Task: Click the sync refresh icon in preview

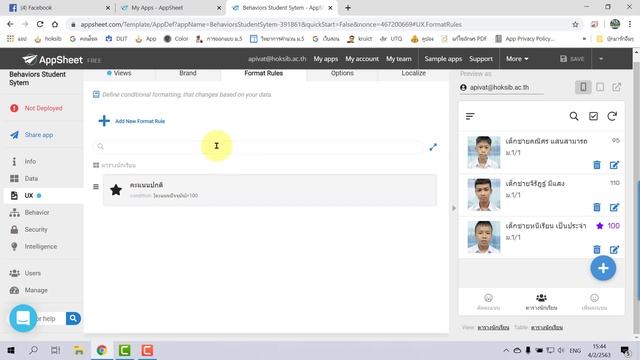Action: coord(612,116)
